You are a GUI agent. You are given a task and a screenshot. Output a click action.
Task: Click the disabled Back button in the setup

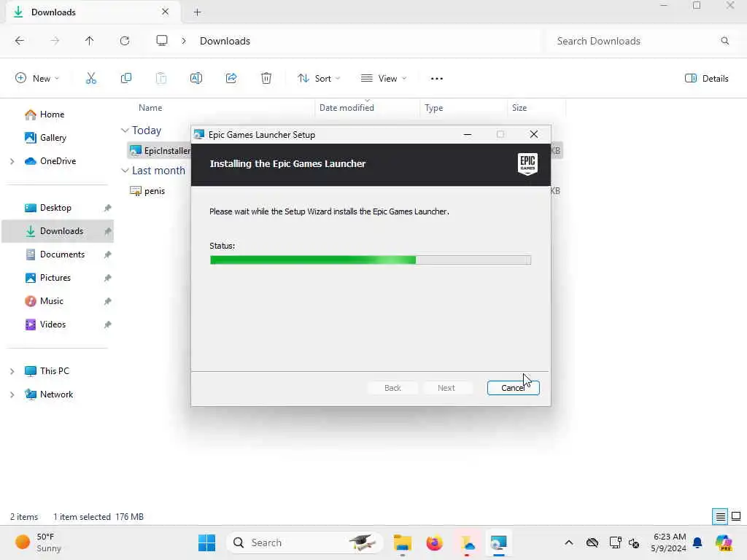pos(392,388)
